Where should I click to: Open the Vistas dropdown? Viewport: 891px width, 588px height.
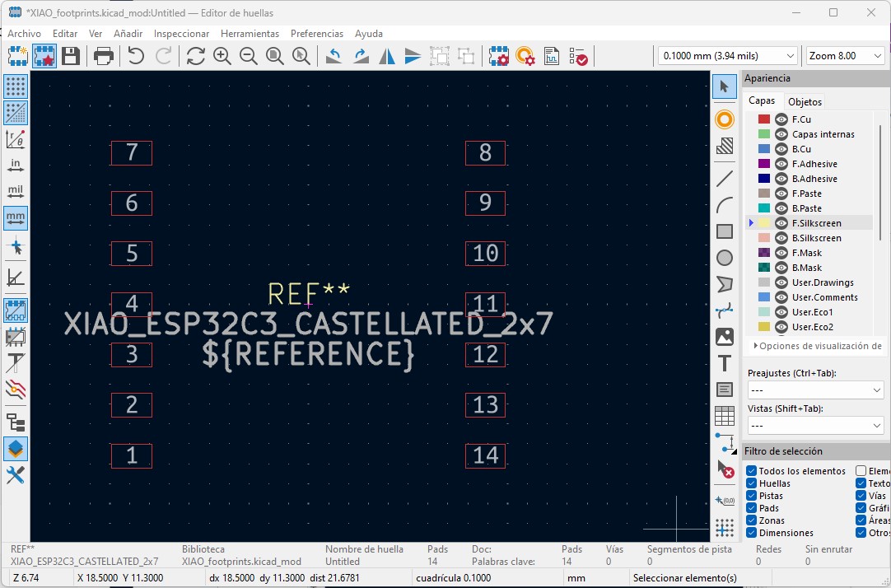point(815,426)
